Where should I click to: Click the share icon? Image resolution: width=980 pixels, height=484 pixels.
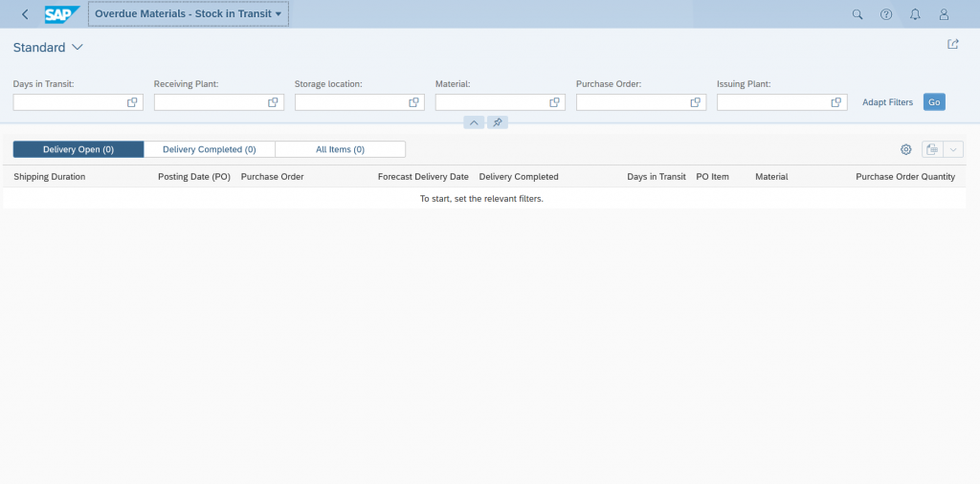[952, 44]
